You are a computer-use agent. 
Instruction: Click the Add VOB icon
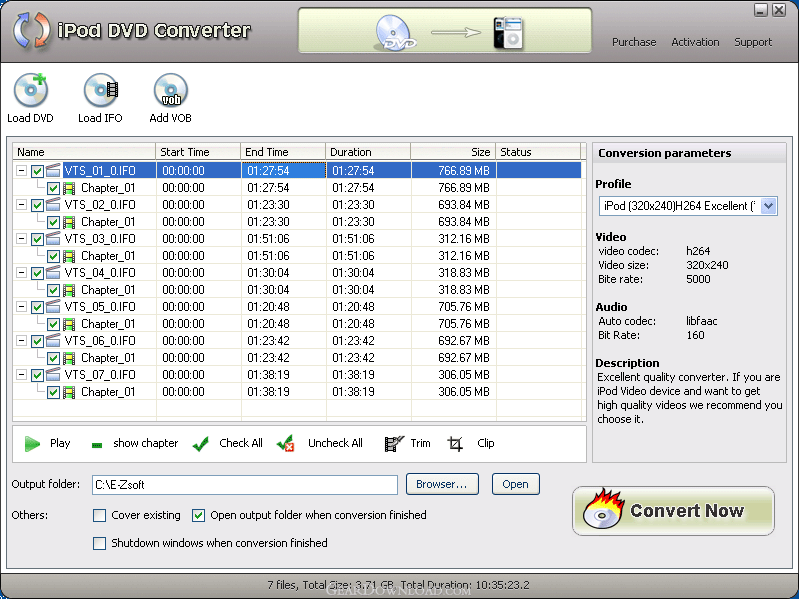point(171,90)
